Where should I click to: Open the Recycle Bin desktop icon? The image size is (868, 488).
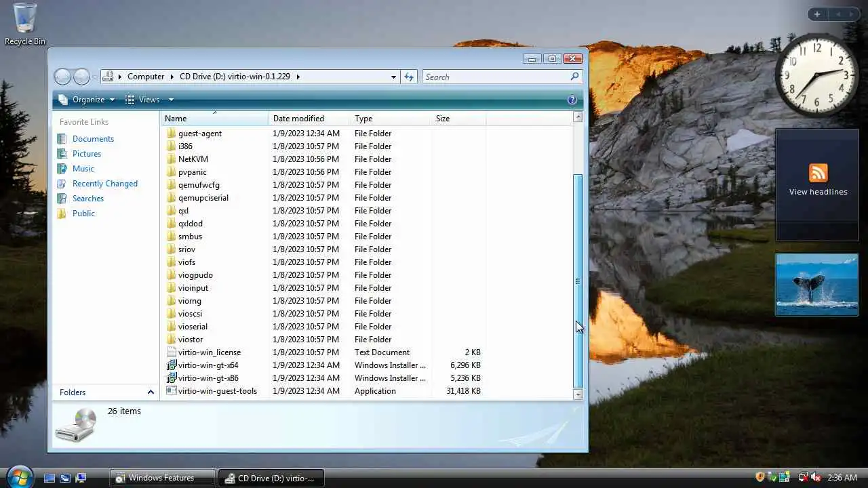point(24,24)
